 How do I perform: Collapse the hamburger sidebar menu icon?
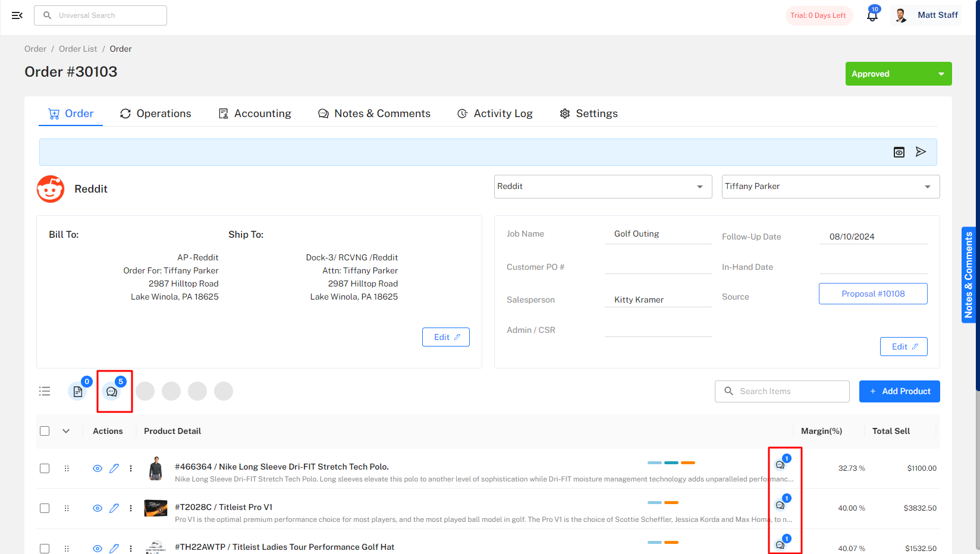coord(17,15)
